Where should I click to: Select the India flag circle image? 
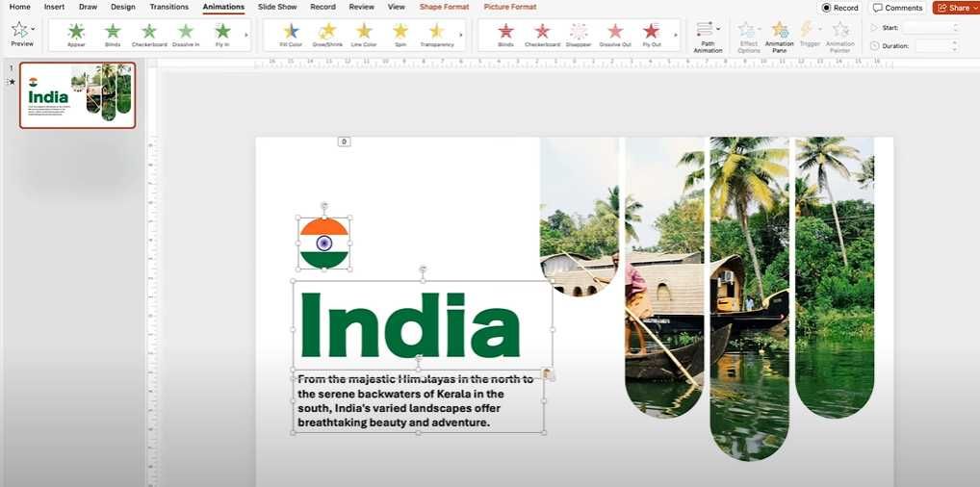(323, 243)
